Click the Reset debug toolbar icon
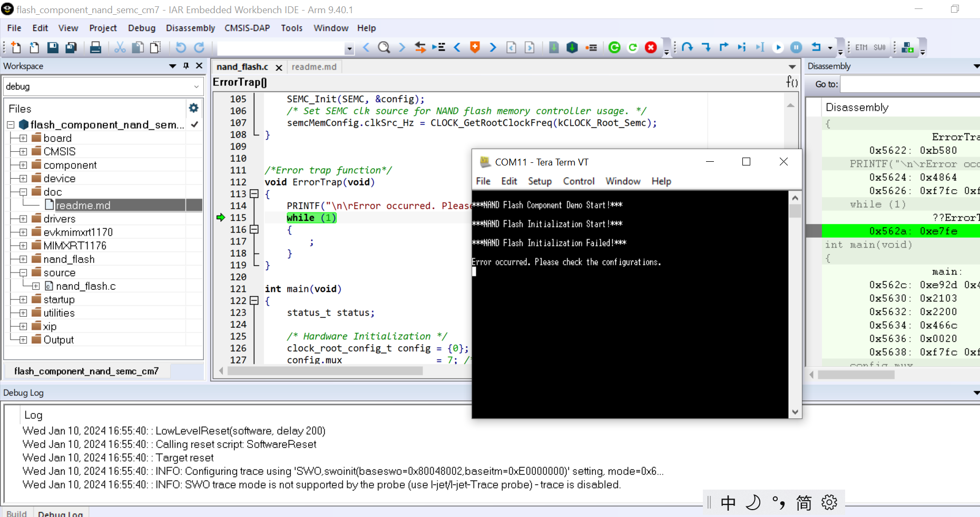 coord(815,47)
